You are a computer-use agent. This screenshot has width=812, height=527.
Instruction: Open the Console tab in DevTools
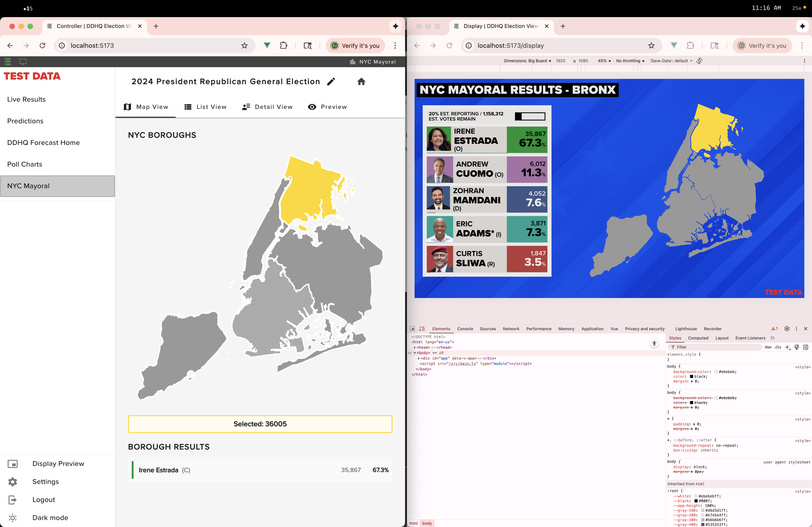[465, 329]
